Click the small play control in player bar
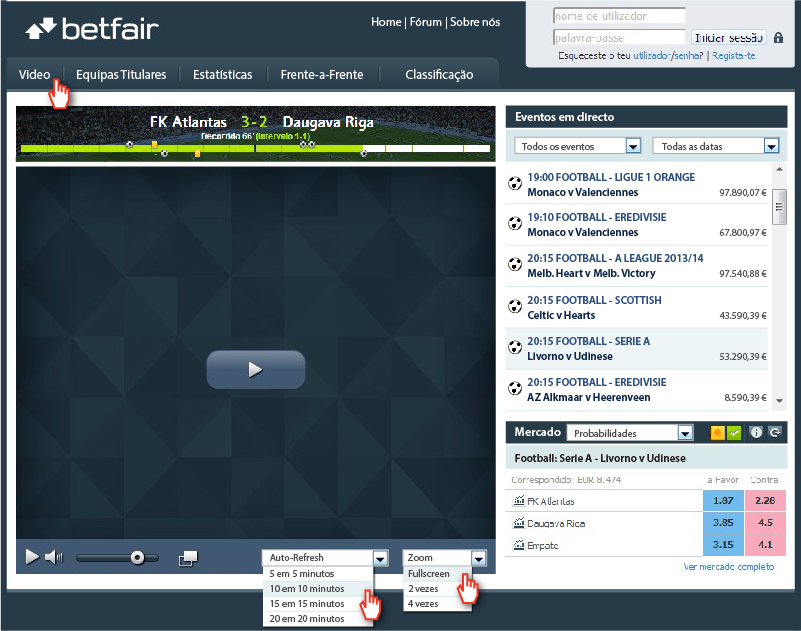The image size is (801, 631). [32, 557]
